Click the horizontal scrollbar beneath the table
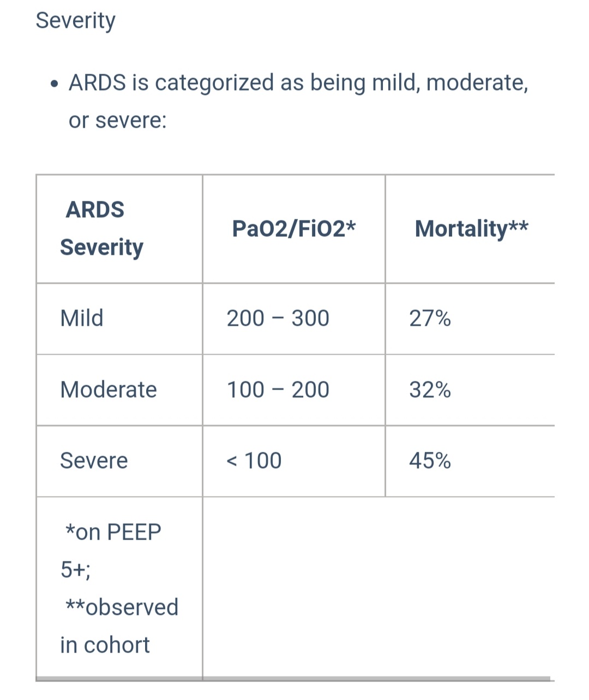 point(293,679)
